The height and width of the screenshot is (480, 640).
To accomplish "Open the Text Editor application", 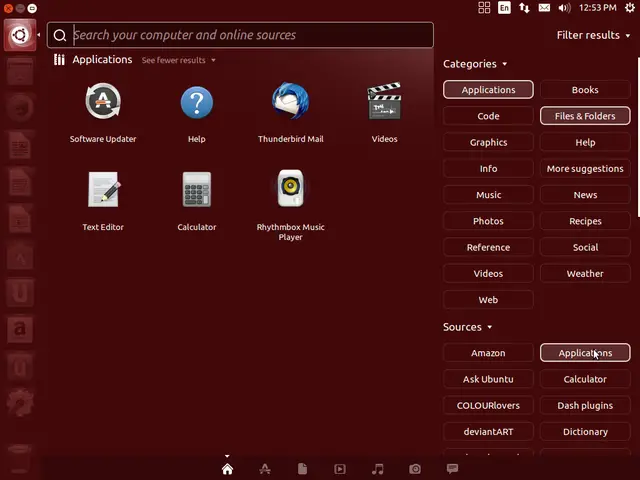I will [104, 189].
